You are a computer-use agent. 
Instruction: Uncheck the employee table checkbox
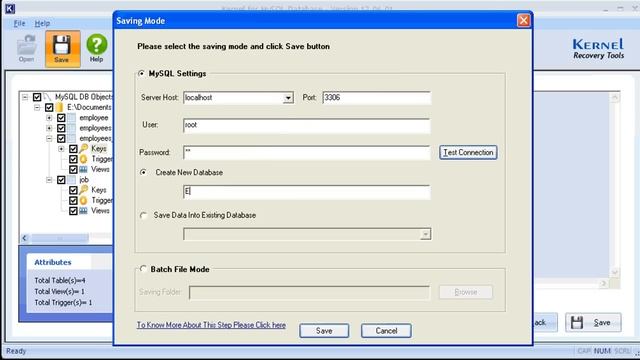tap(61, 118)
